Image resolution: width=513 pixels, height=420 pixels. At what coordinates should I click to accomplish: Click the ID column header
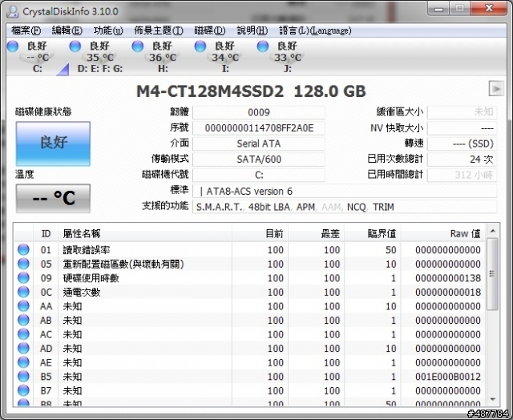(x=46, y=233)
